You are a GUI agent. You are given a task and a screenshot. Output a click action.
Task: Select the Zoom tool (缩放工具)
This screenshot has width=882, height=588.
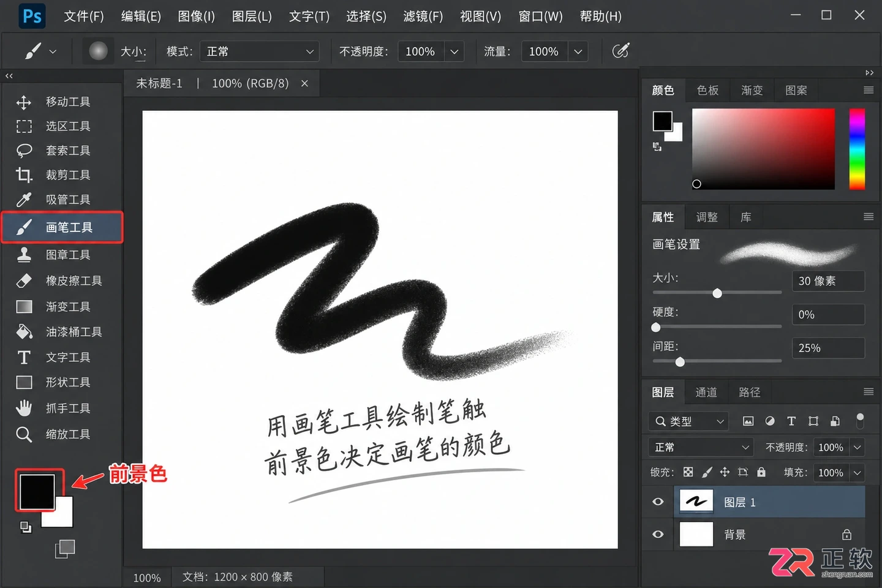point(61,434)
